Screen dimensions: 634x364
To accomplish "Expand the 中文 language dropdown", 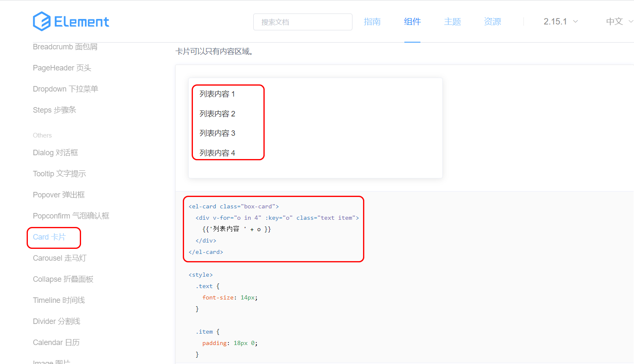I will (x=619, y=22).
